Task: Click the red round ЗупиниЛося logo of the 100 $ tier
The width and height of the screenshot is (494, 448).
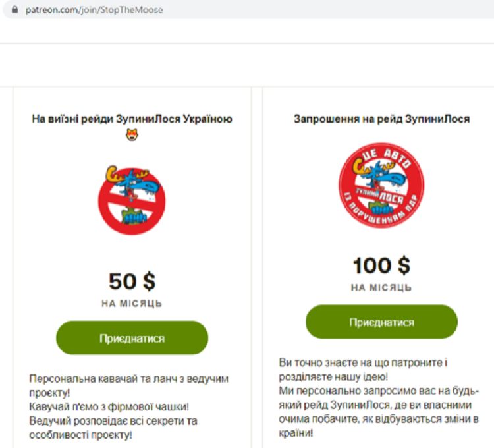Action: [381, 182]
